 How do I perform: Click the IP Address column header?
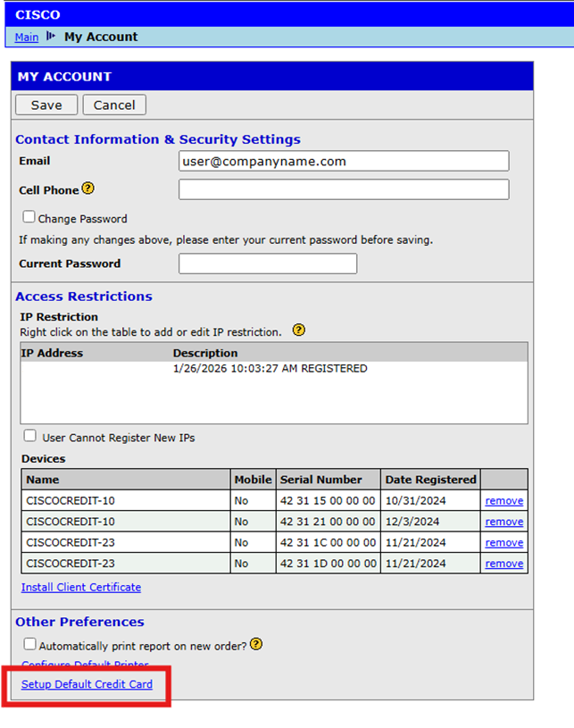click(x=52, y=354)
